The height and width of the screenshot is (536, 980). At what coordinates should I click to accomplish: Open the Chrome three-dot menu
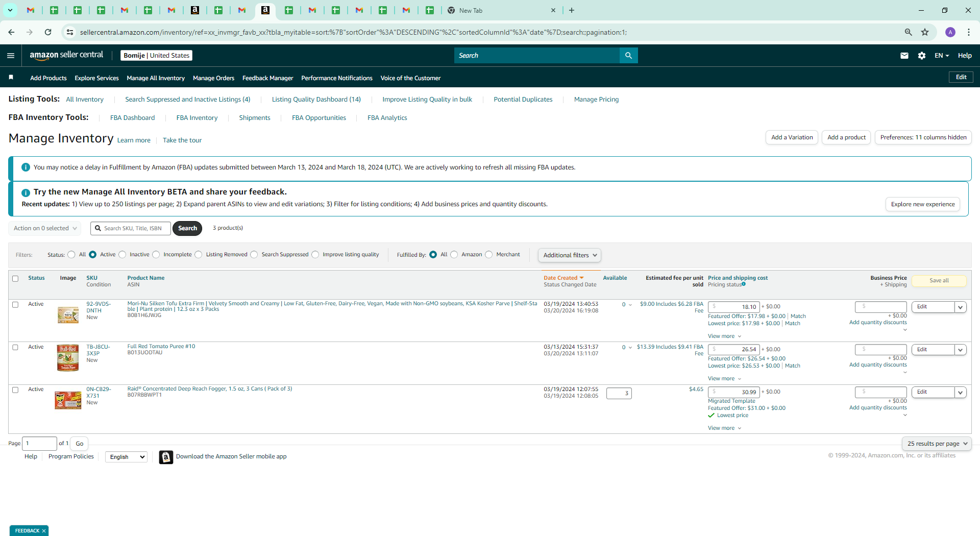[968, 32]
